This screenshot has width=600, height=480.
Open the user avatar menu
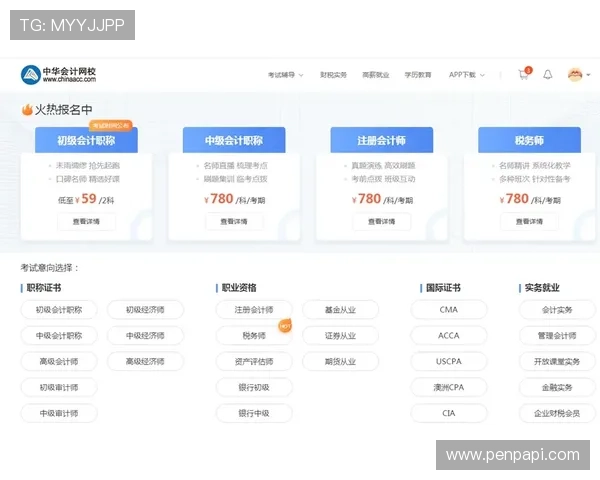pos(575,75)
